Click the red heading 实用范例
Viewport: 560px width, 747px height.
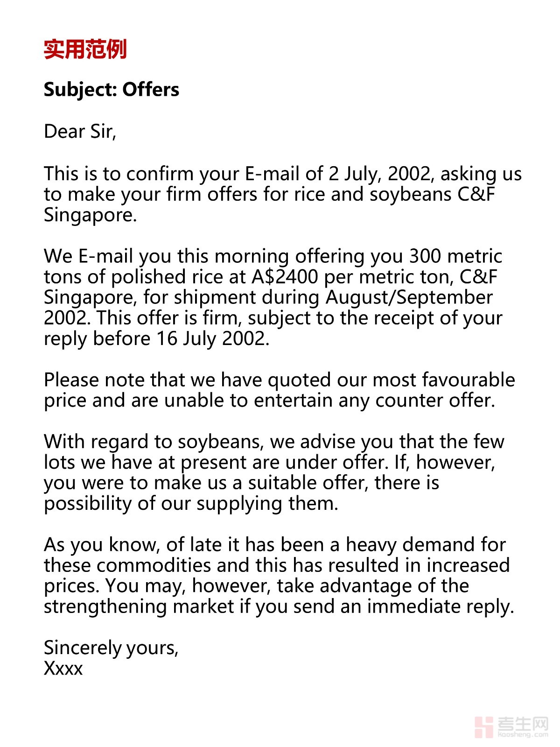(85, 49)
